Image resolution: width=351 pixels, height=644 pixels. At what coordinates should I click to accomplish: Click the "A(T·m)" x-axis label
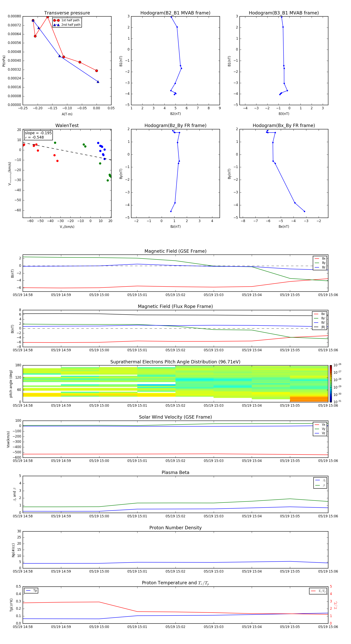[67, 114]
